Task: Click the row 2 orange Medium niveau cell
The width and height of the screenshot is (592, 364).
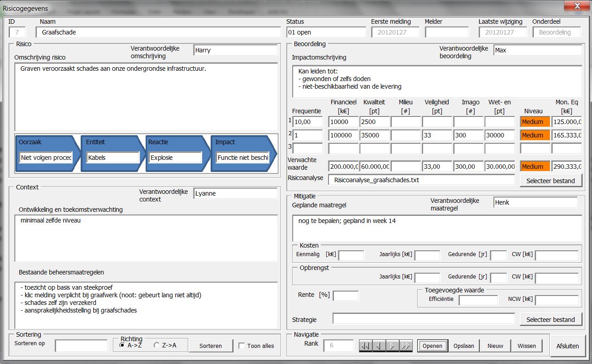Action: coord(535,135)
